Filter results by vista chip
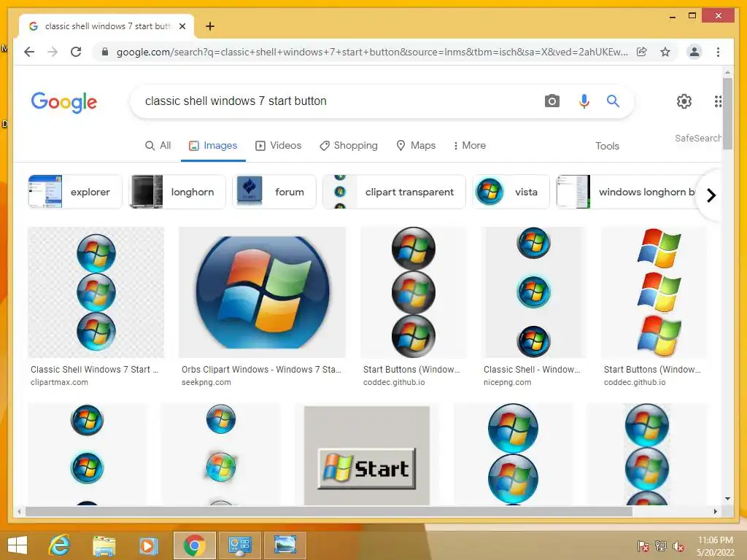This screenshot has width=747, height=560. [x=511, y=192]
